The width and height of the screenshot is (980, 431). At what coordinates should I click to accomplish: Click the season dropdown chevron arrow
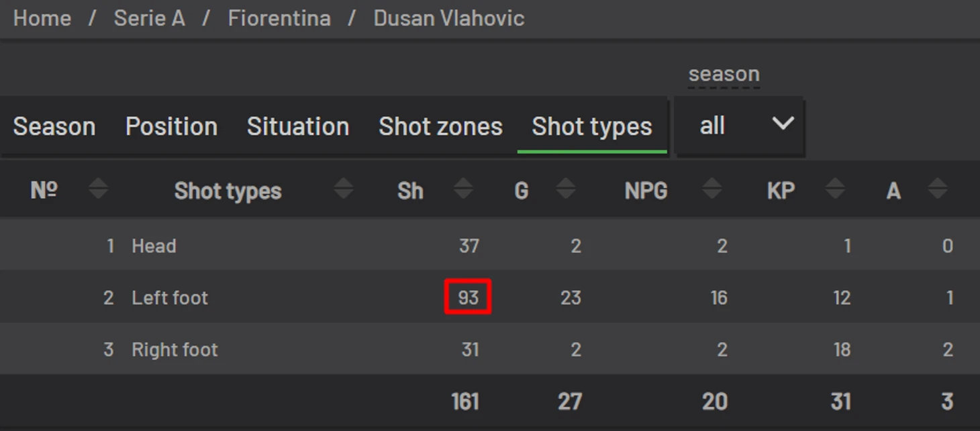[x=783, y=124]
